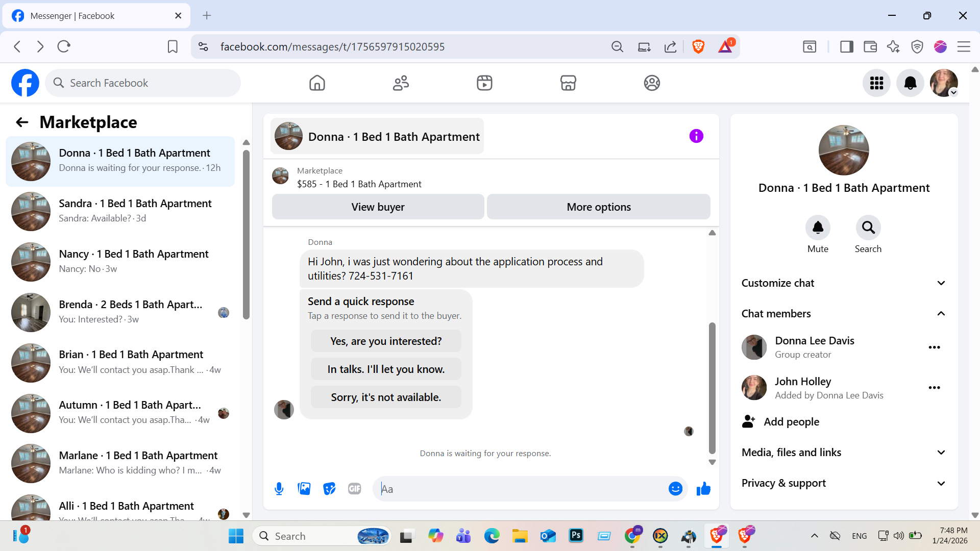Viewport: 980px width, 551px height.
Task: Click the voice clip microphone icon
Action: [279, 489]
